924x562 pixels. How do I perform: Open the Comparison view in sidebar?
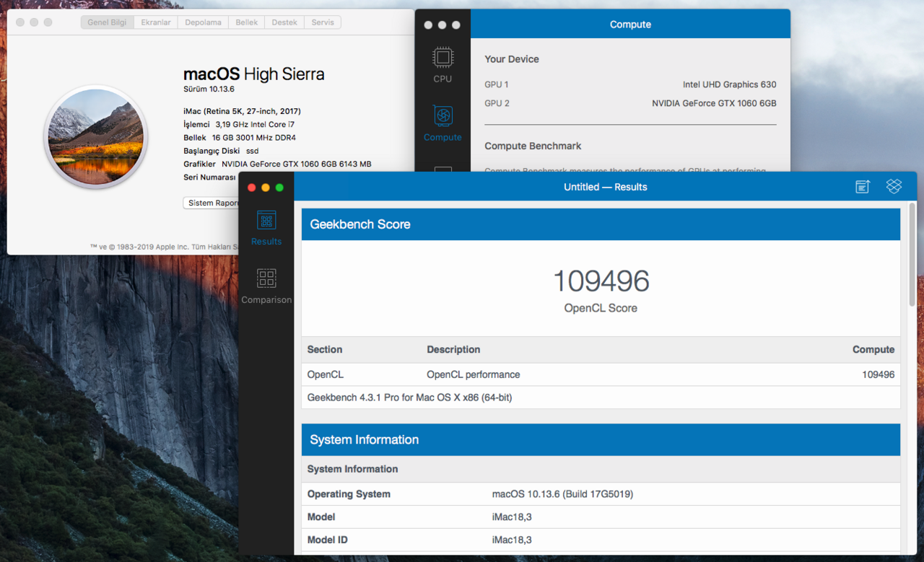pyautogui.click(x=266, y=286)
